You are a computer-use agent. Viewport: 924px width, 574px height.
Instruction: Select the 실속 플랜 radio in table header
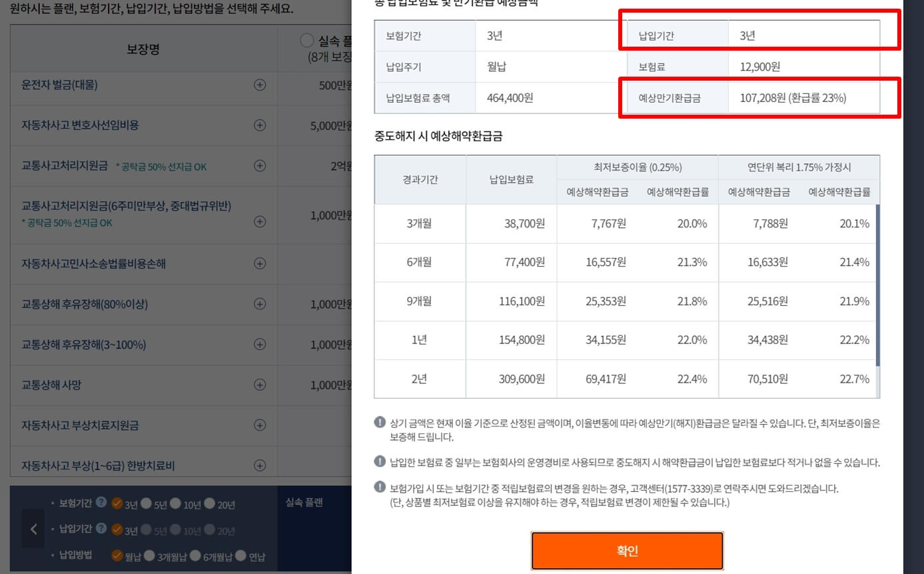[x=307, y=41]
